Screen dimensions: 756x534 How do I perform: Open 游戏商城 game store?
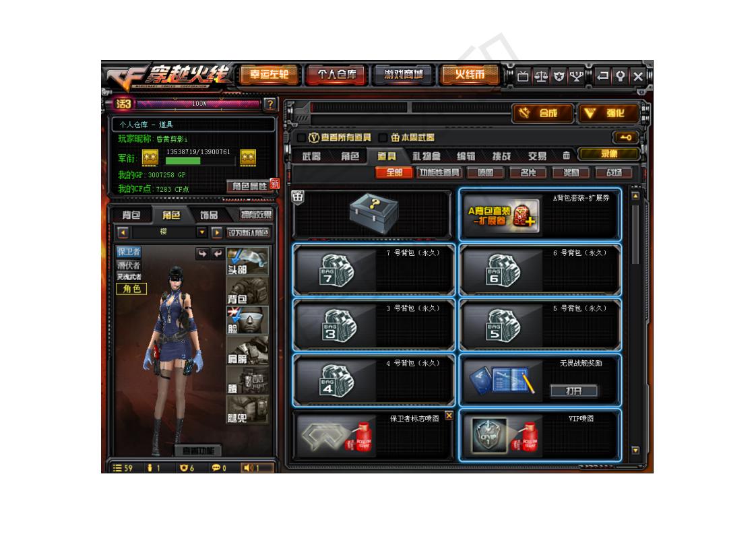click(402, 75)
